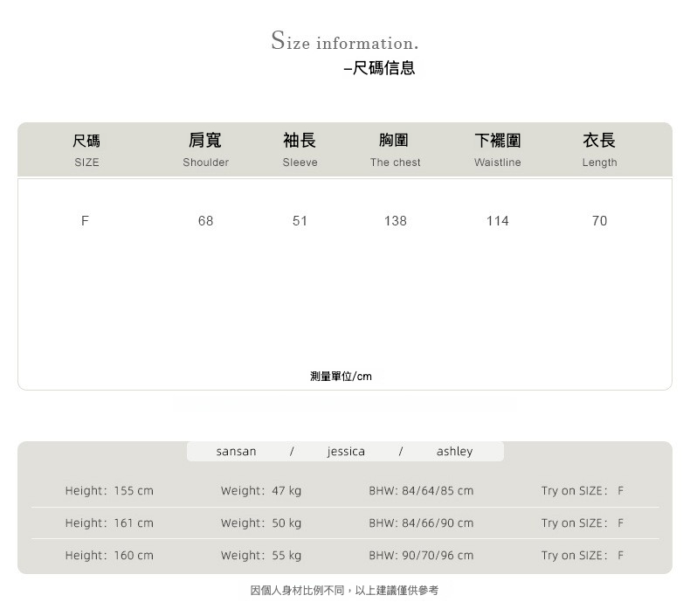Click the size value F in the table
The image size is (690, 616).
(85, 220)
